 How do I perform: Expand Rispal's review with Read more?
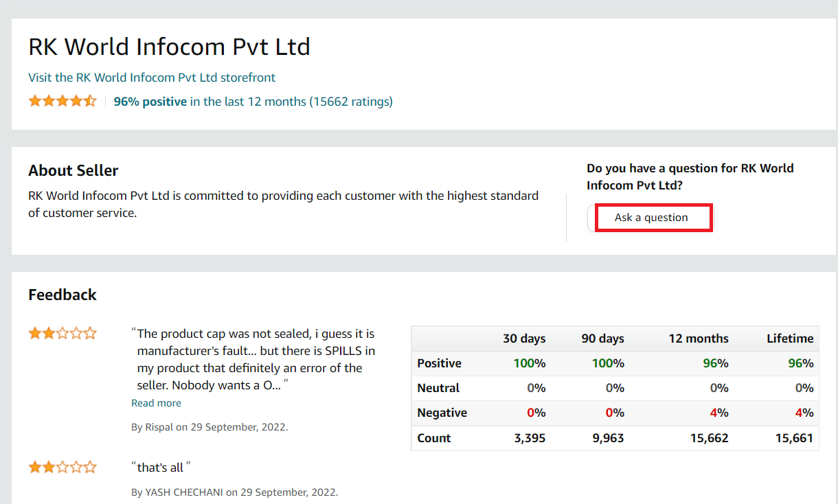point(157,403)
